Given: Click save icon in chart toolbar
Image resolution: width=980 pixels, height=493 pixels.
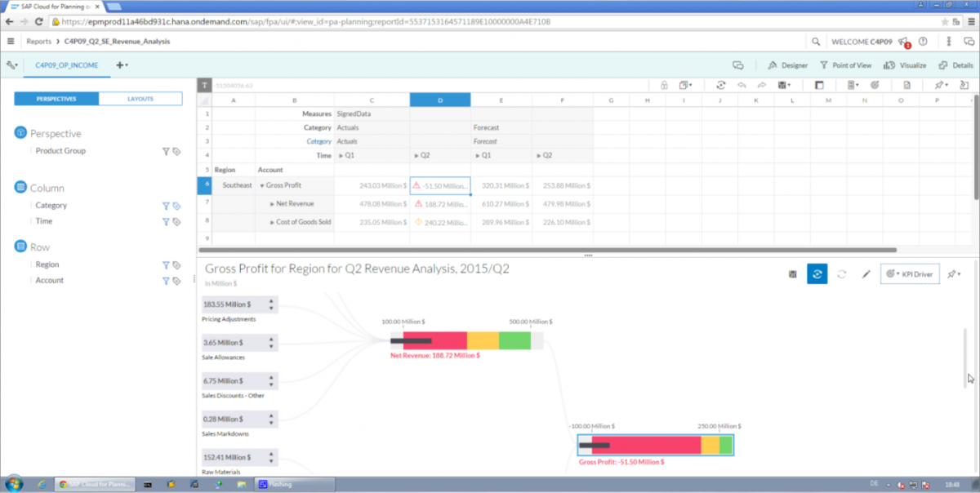Looking at the screenshot, I should (x=792, y=274).
